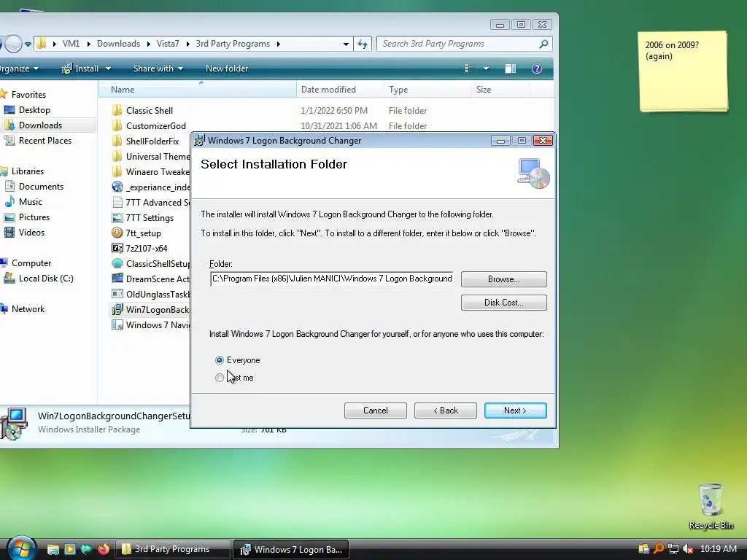Select Desktop in Favorites
Image resolution: width=747 pixels, height=560 pixels.
click(x=34, y=110)
